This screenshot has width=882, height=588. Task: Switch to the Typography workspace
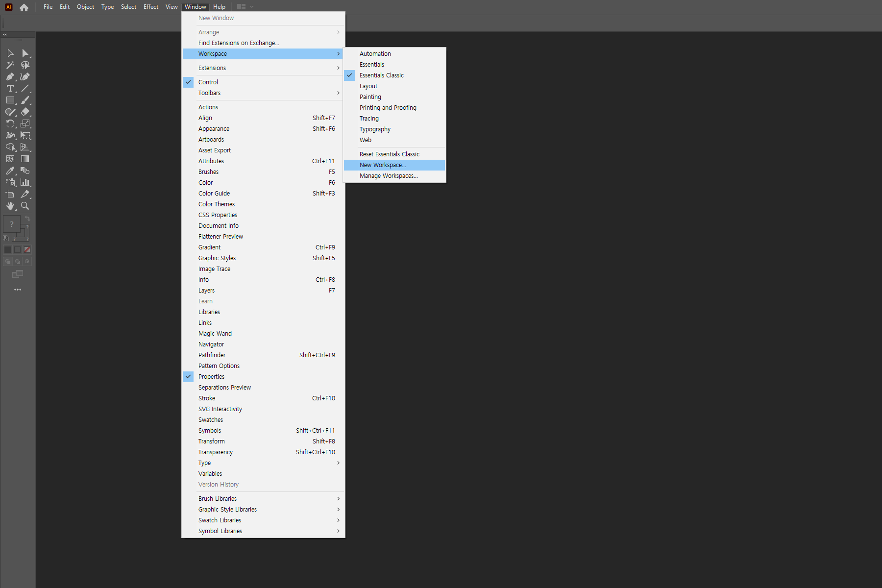point(394,129)
